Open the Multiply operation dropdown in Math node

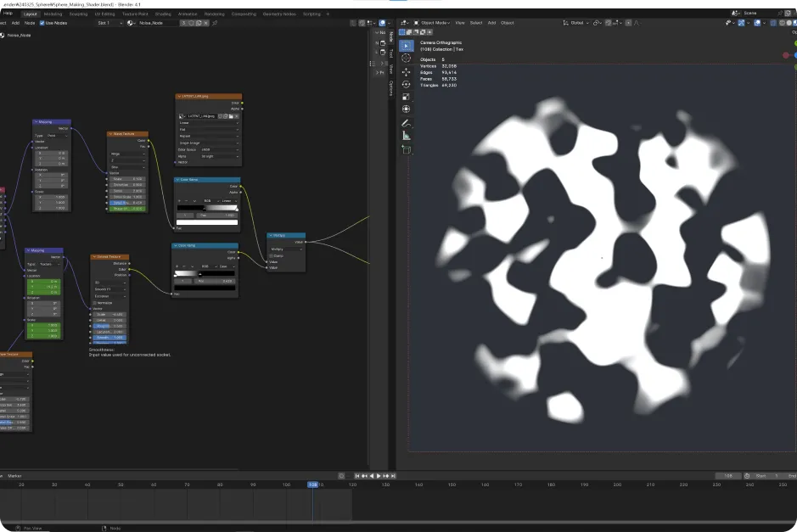(x=286, y=249)
